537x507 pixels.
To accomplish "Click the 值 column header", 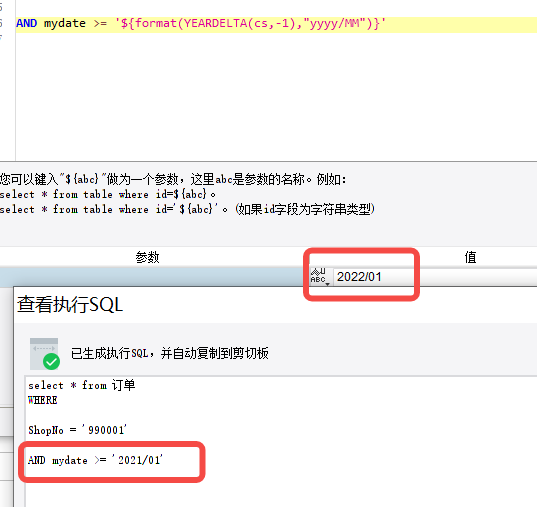I will click(470, 257).
